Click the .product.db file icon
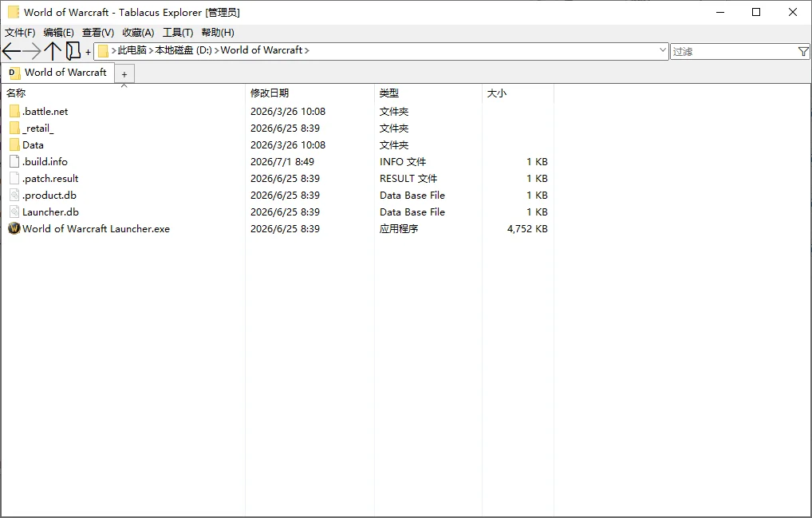This screenshot has height=518, width=812. point(14,196)
